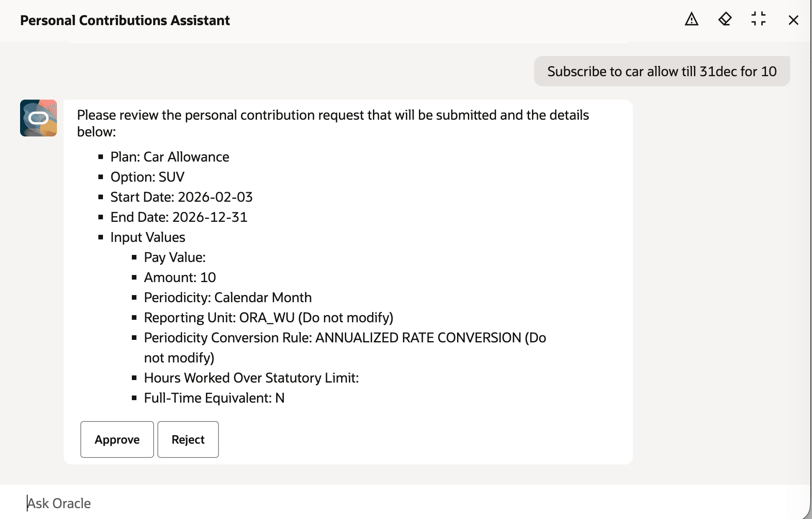812x519 pixels.
Task: Select the user message bubble about car allowance
Action: point(662,71)
